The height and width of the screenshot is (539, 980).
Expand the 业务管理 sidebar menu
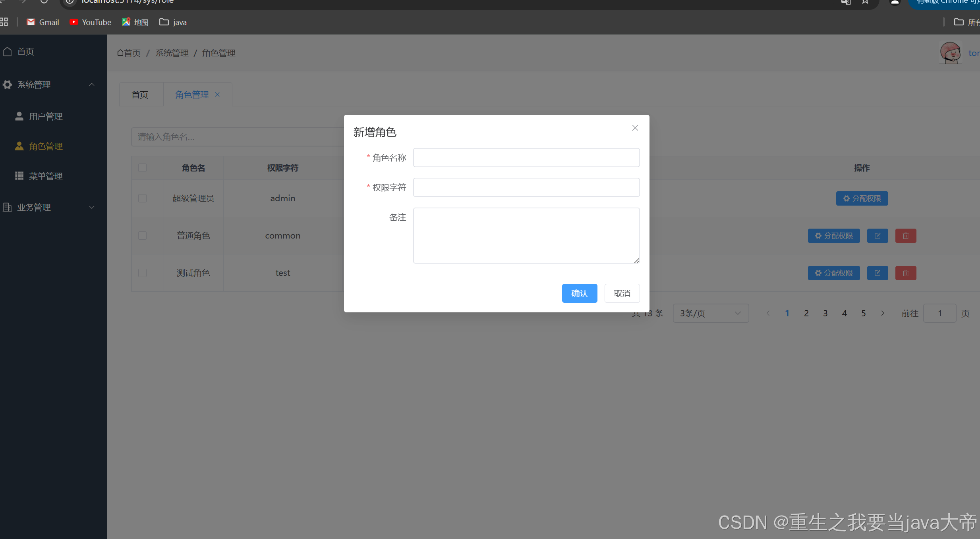pos(48,207)
